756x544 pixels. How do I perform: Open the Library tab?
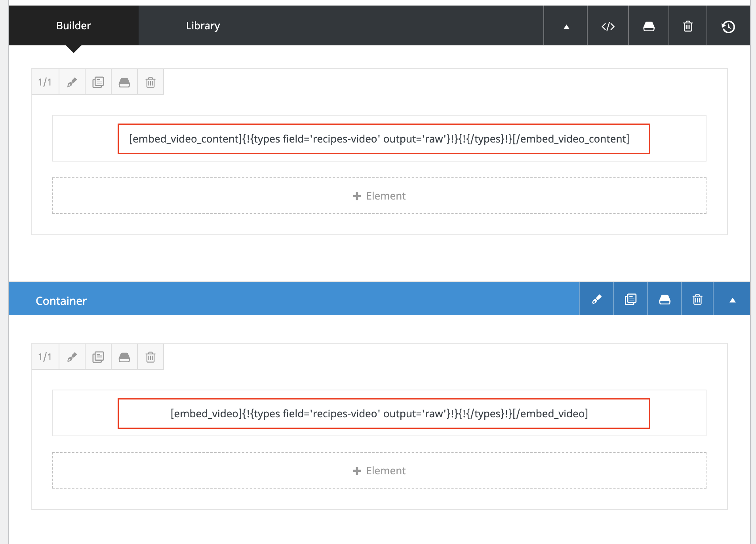coord(203,26)
